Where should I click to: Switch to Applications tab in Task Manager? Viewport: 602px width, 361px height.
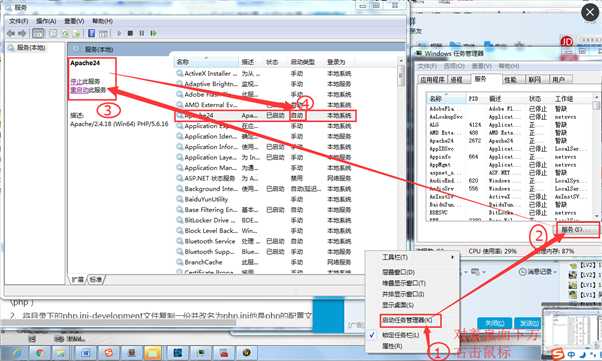[433, 79]
